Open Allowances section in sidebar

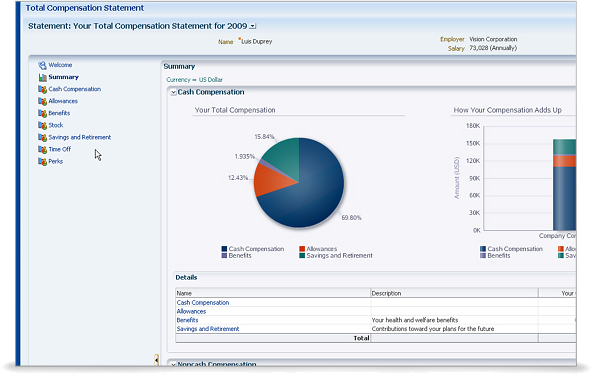click(63, 101)
